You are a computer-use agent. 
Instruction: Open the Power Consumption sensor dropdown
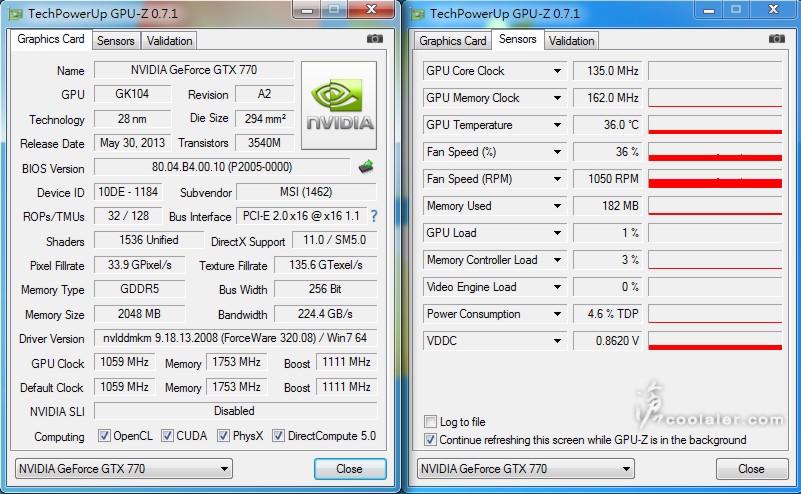(557, 314)
